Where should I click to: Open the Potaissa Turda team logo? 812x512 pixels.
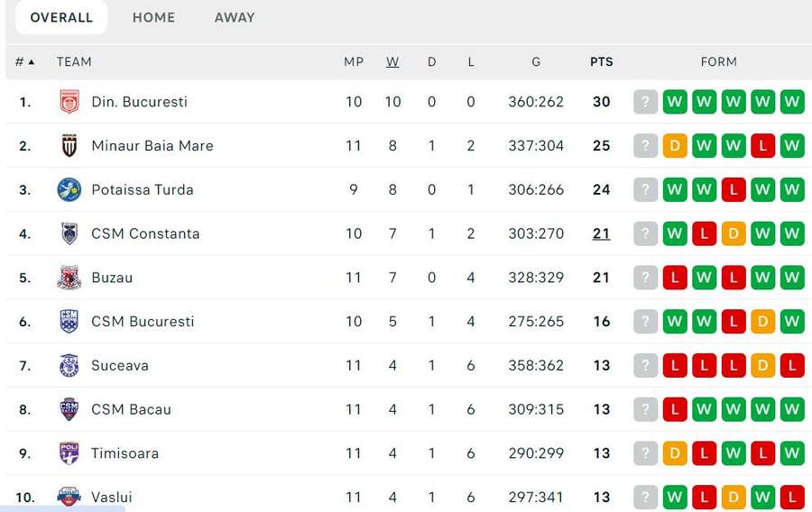click(69, 190)
